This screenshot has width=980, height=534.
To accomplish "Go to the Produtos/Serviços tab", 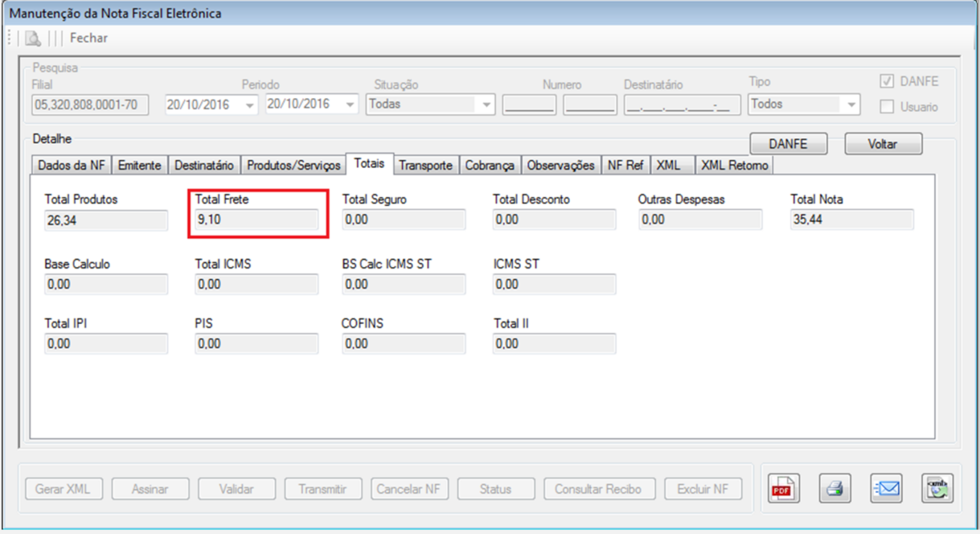I will tap(293, 165).
